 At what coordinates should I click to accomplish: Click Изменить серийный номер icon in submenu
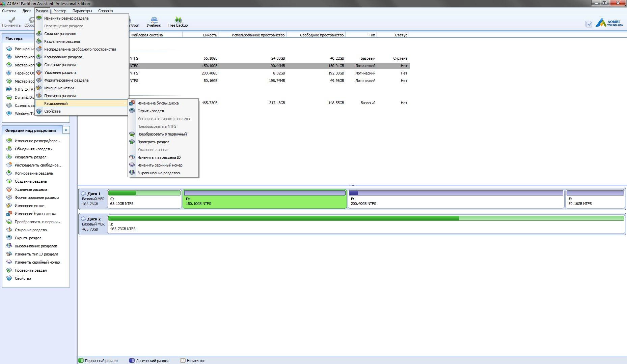132,165
